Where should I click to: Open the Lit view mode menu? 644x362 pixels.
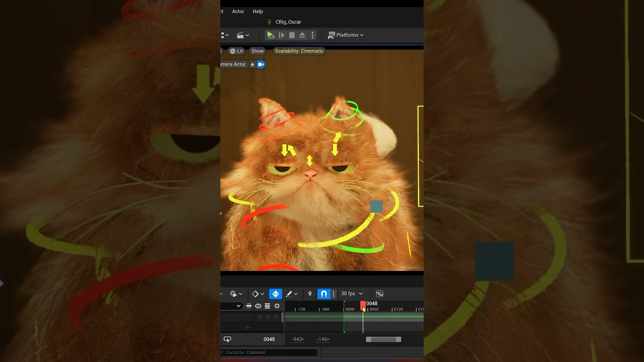click(x=236, y=51)
